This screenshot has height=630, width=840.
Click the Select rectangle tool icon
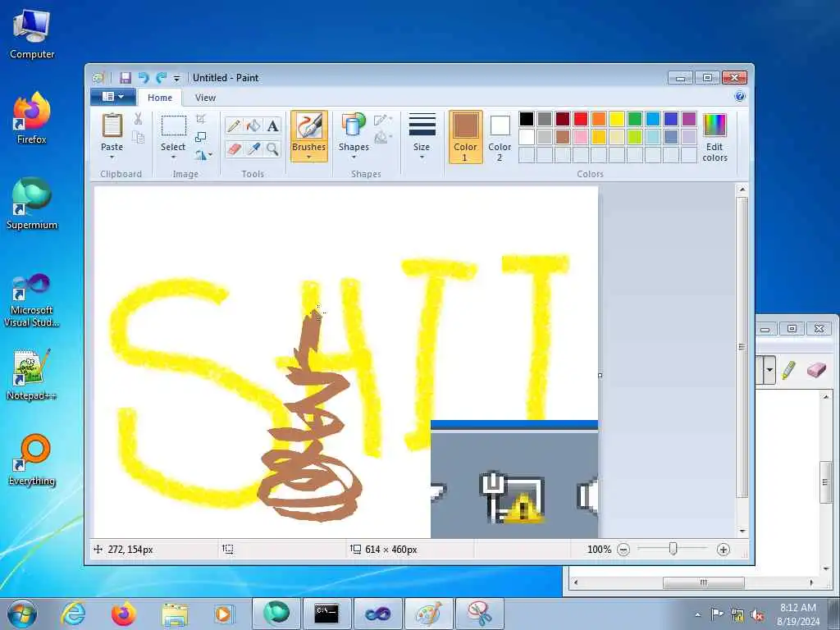tap(174, 126)
